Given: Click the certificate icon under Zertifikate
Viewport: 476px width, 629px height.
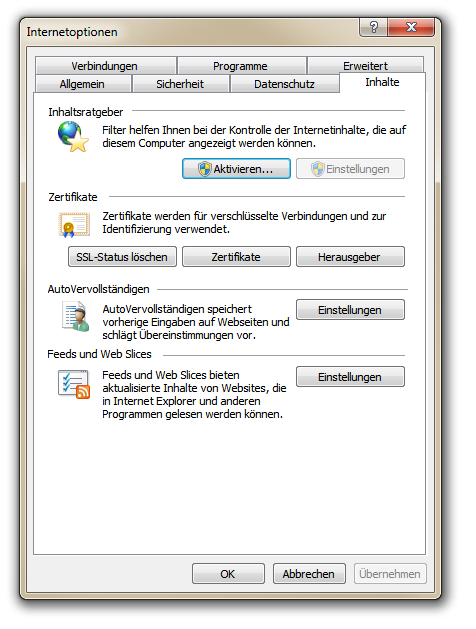Looking at the screenshot, I should (x=74, y=225).
